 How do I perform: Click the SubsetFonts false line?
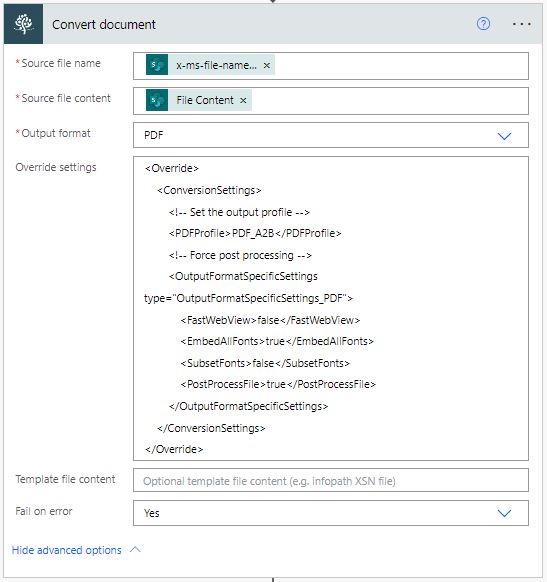(x=265, y=363)
